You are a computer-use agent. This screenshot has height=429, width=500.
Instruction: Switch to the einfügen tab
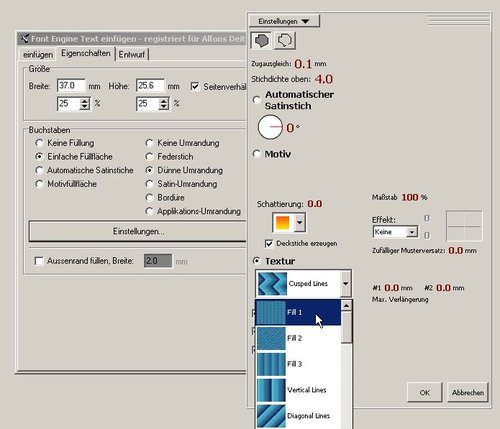coord(38,54)
